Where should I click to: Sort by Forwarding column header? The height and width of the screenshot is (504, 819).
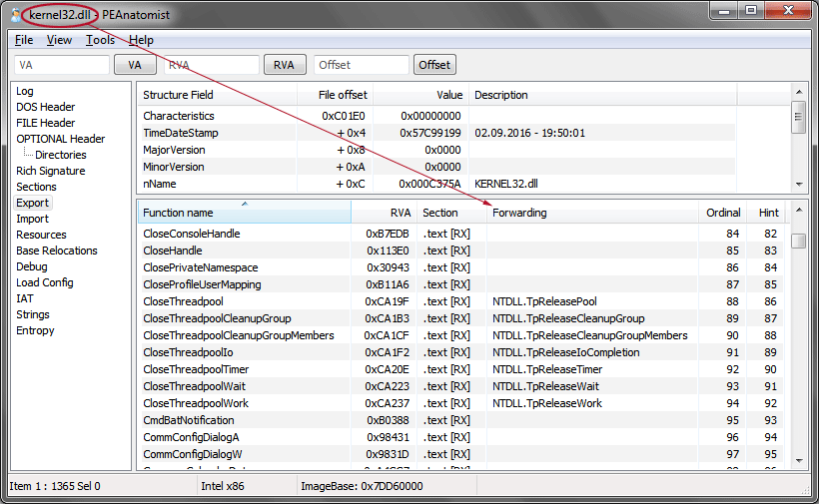pyautogui.click(x=593, y=213)
